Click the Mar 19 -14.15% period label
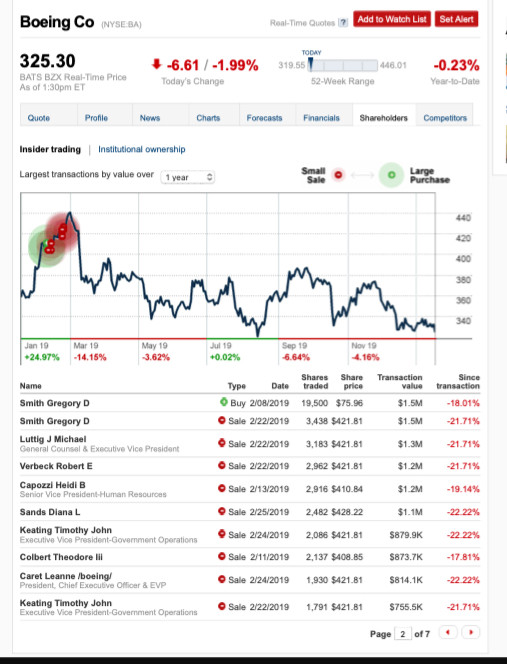This screenshot has width=507, height=664. 90,351
